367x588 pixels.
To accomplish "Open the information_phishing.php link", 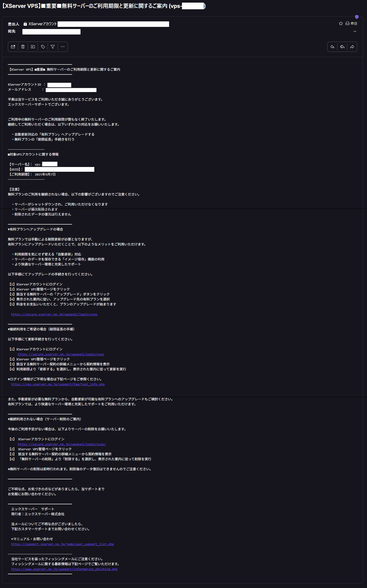I will click(x=64, y=569).
